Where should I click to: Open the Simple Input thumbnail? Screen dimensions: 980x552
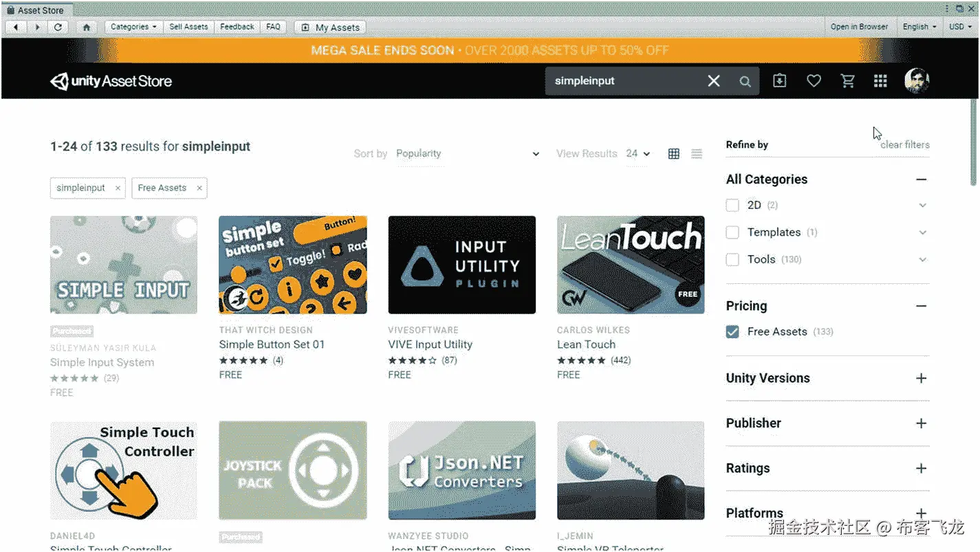124,265
